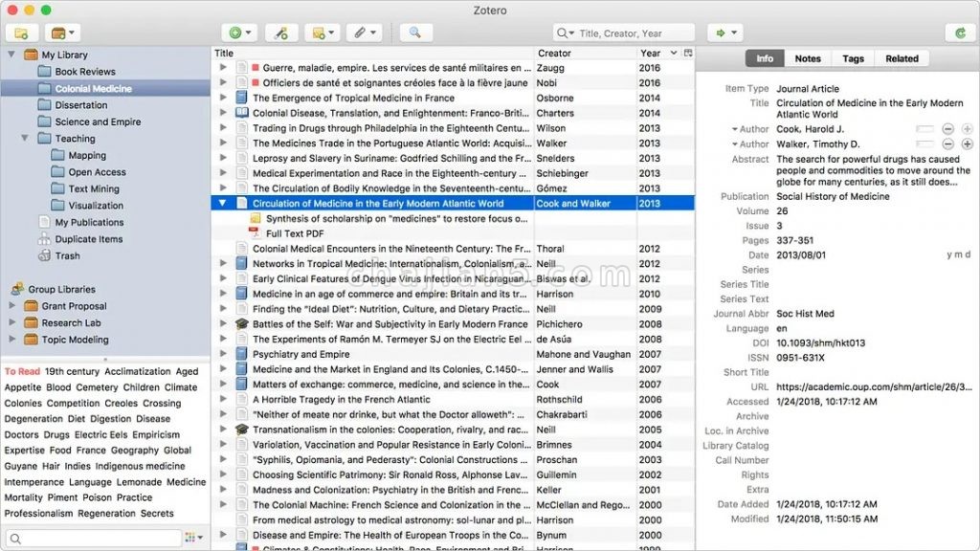980x551 pixels.
Task: Toggle name field mode for Walker, Timothy D.
Action: coord(924,144)
